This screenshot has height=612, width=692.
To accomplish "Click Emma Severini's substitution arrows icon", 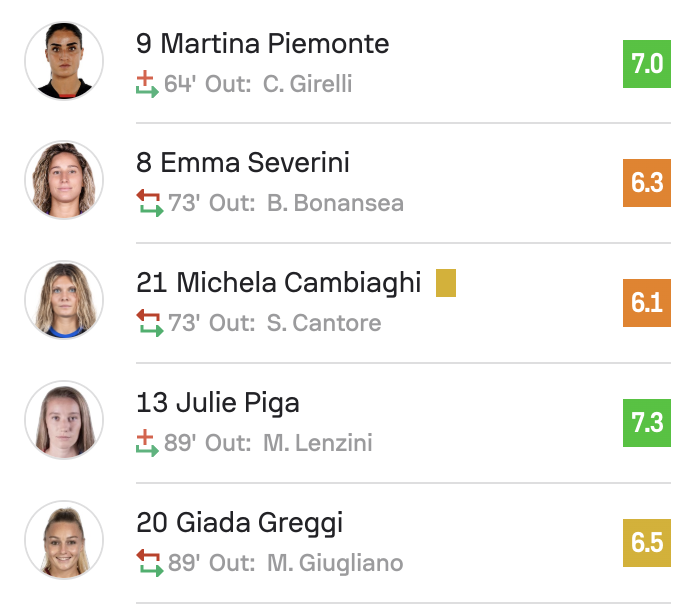I will (x=150, y=203).
